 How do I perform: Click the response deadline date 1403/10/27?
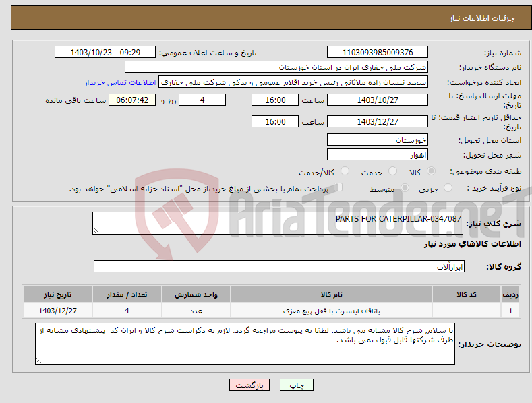click(378, 100)
